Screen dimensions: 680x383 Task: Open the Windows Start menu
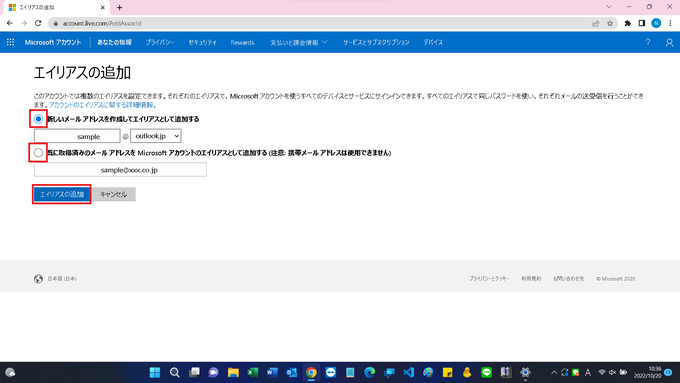(155, 372)
